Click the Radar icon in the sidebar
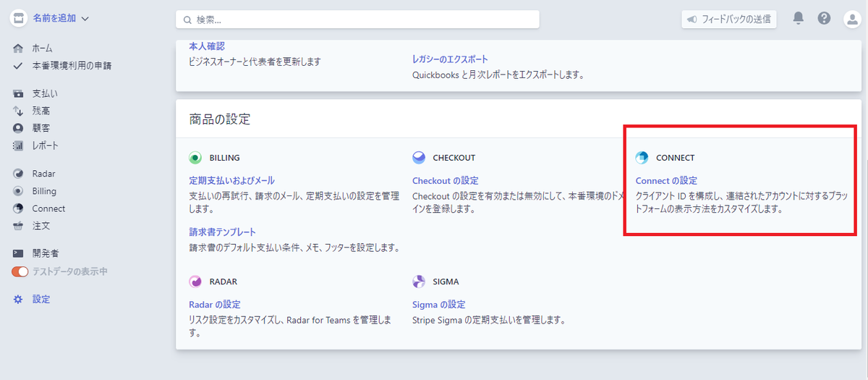Viewport: 868px width, 380px height. point(19,174)
